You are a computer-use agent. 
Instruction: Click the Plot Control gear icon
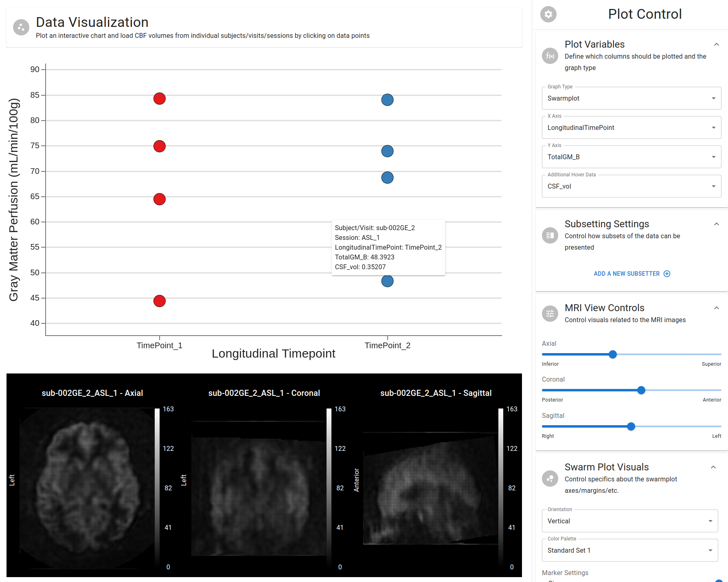(x=548, y=14)
